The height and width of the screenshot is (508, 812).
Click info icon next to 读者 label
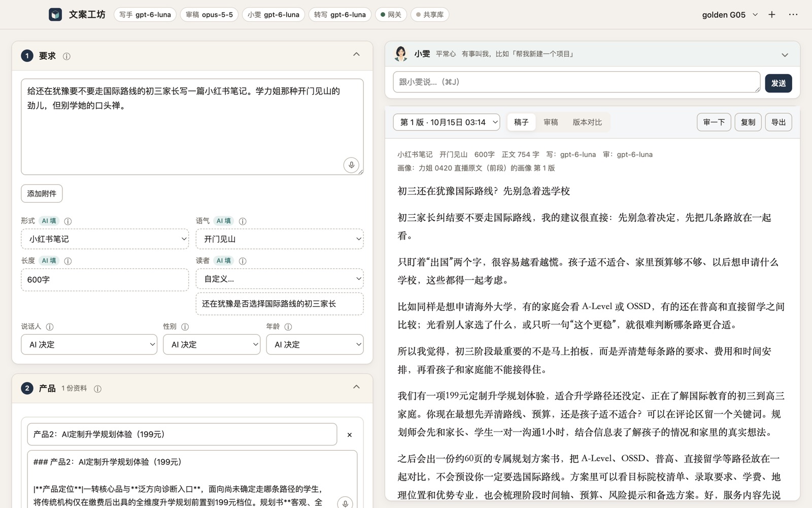(243, 261)
